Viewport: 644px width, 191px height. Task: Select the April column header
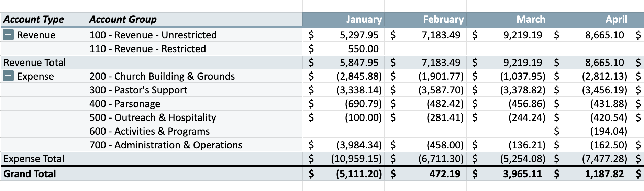point(616,20)
